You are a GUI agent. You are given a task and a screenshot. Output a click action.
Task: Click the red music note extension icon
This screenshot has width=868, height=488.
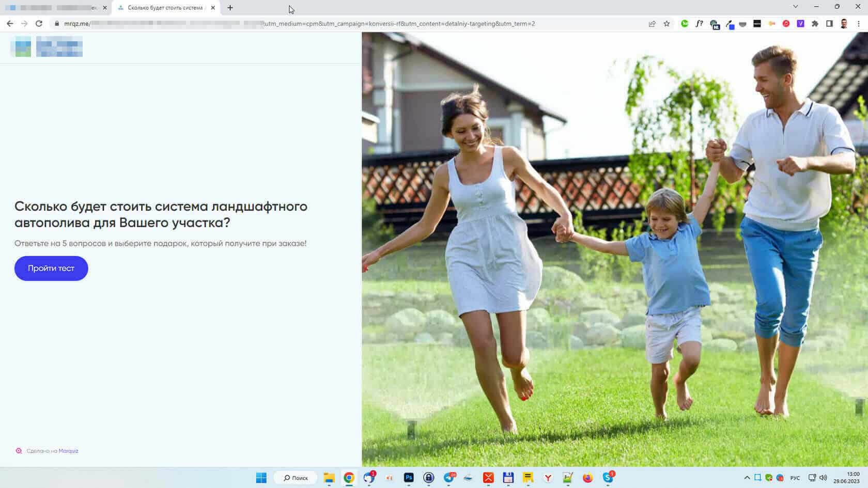(786, 23)
